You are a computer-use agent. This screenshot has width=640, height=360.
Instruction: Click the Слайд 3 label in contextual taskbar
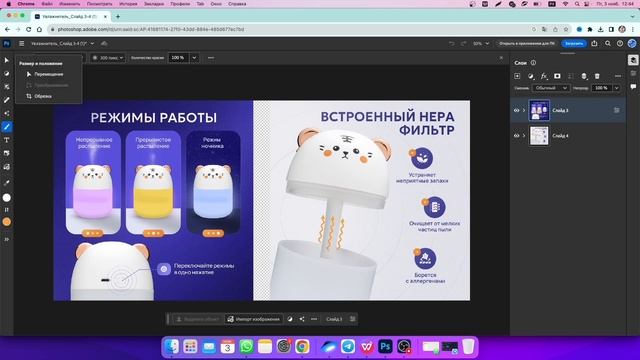[334, 319]
